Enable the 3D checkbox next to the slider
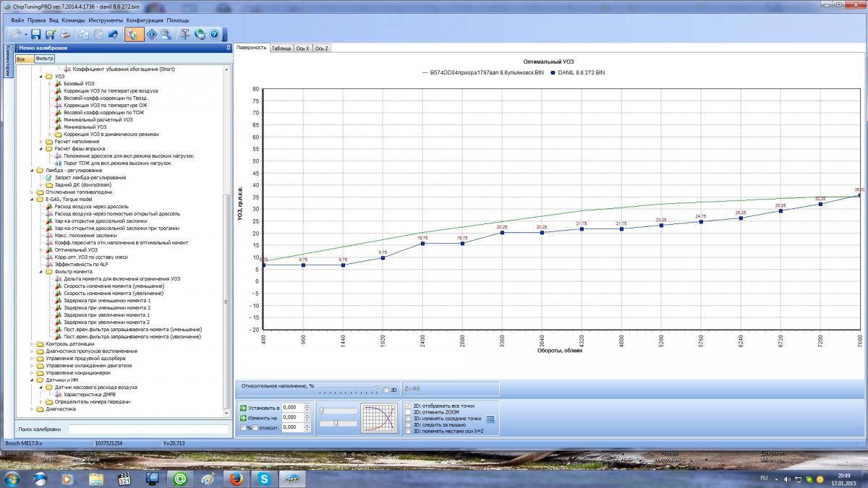This screenshot has width=868, height=488. 386,390
